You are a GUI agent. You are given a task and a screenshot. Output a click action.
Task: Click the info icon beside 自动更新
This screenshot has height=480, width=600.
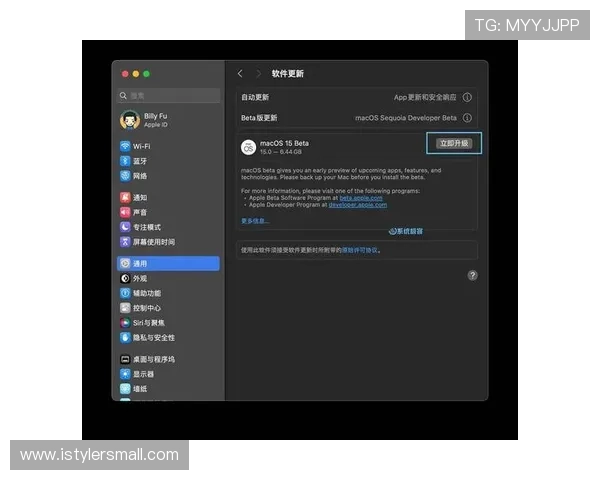(467, 97)
